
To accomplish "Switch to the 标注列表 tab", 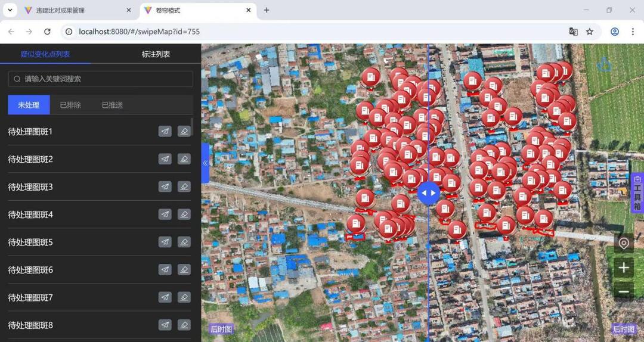I will 156,54.
